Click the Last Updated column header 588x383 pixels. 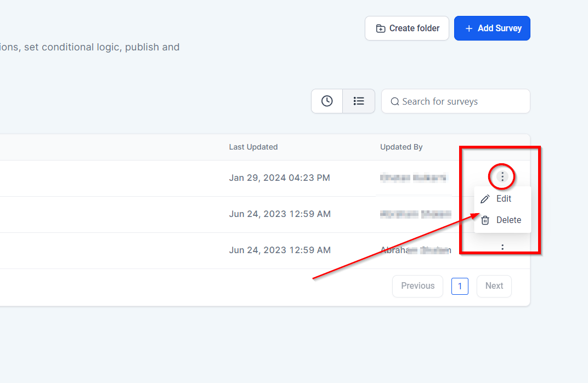click(x=253, y=147)
